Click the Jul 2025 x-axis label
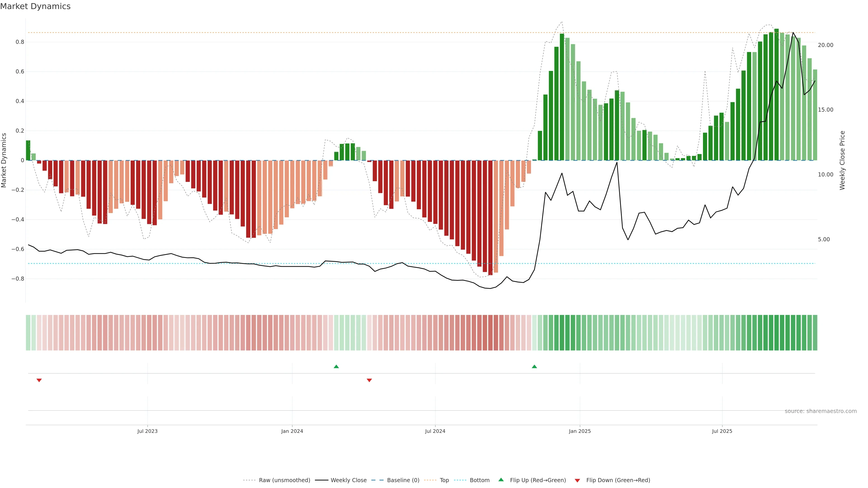The height and width of the screenshot is (488, 868). point(722,431)
